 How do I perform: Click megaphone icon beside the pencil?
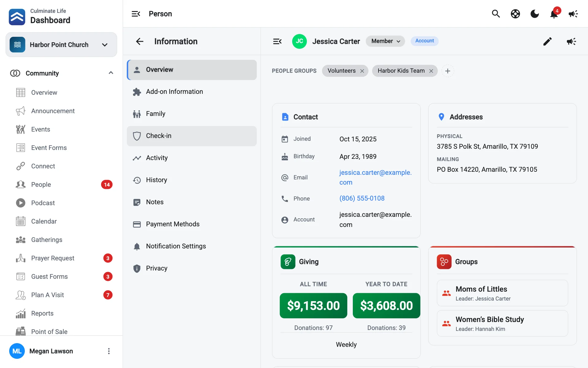coord(571,41)
